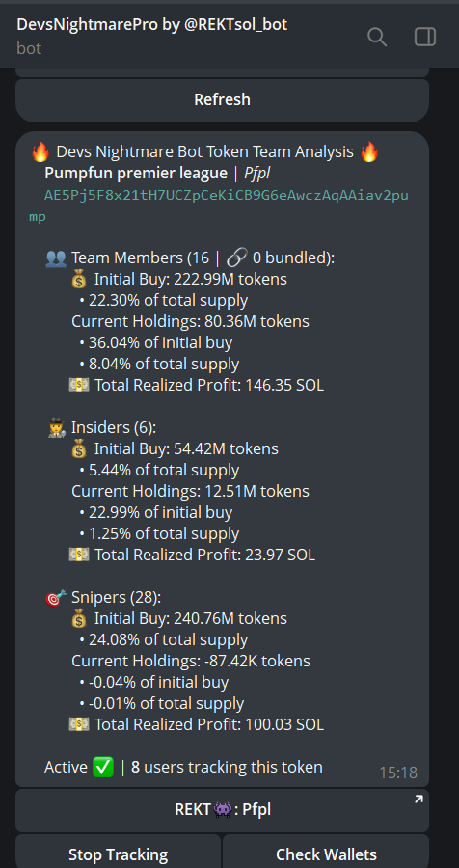
Task: Click the fire emoji before the title
Action: tap(40, 151)
